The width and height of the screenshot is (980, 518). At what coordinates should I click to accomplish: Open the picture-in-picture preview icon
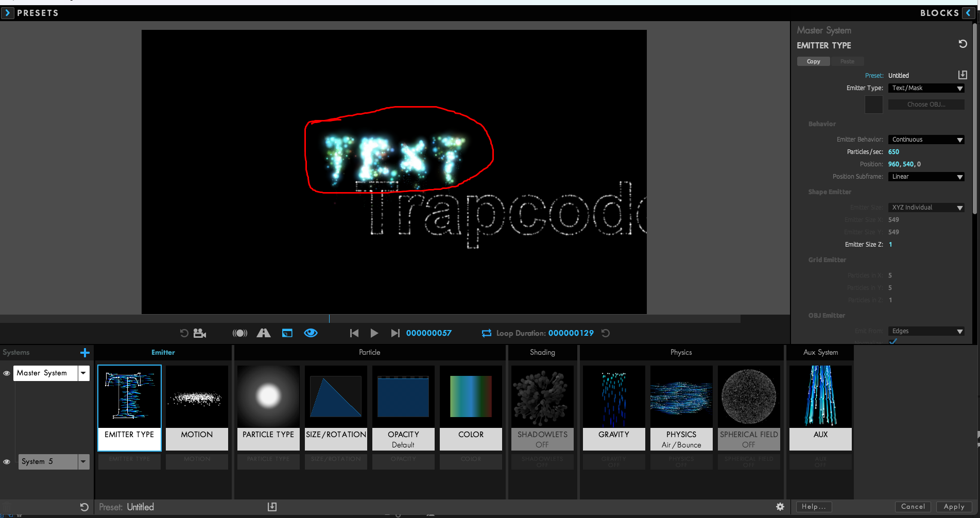coord(287,333)
